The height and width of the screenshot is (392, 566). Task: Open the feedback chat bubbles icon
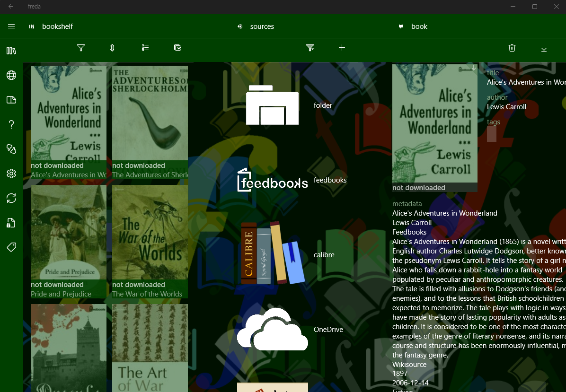click(11, 149)
